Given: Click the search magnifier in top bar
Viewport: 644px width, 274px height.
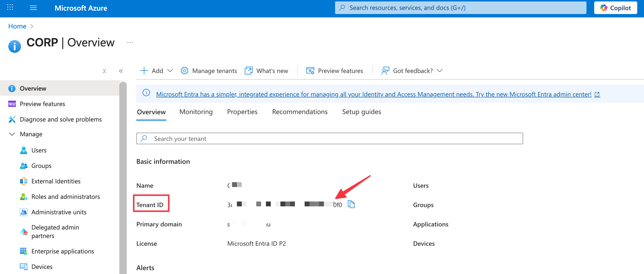Looking at the screenshot, I should pyautogui.click(x=342, y=8).
